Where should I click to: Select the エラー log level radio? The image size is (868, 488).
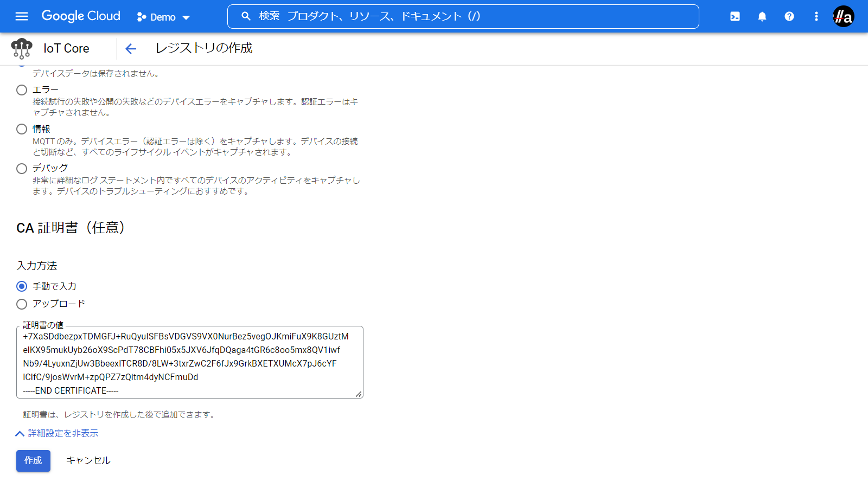point(22,90)
